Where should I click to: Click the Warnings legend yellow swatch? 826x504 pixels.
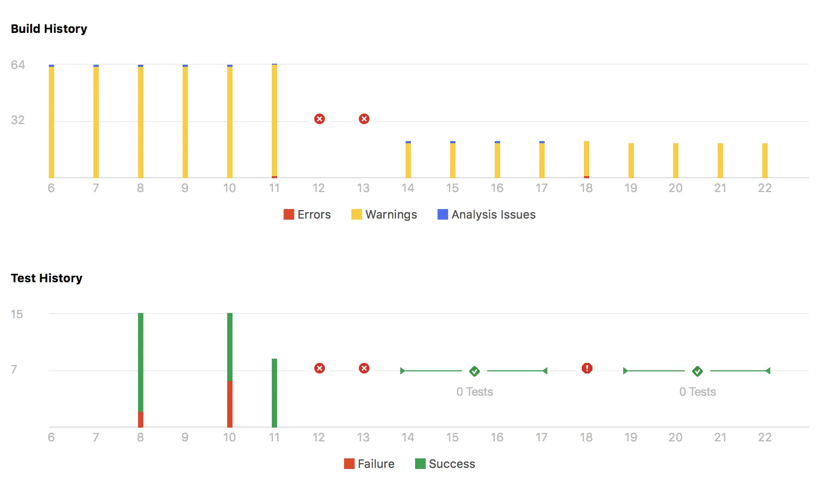[357, 214]
